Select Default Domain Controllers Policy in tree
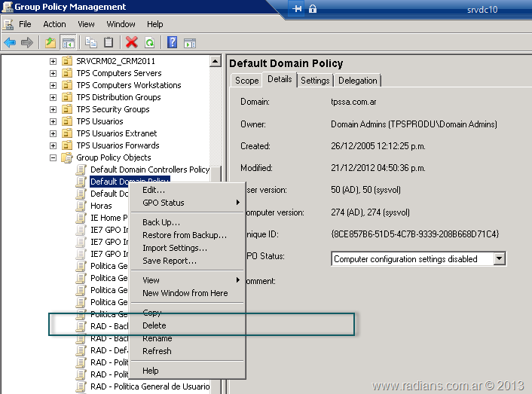 (149, 170)
